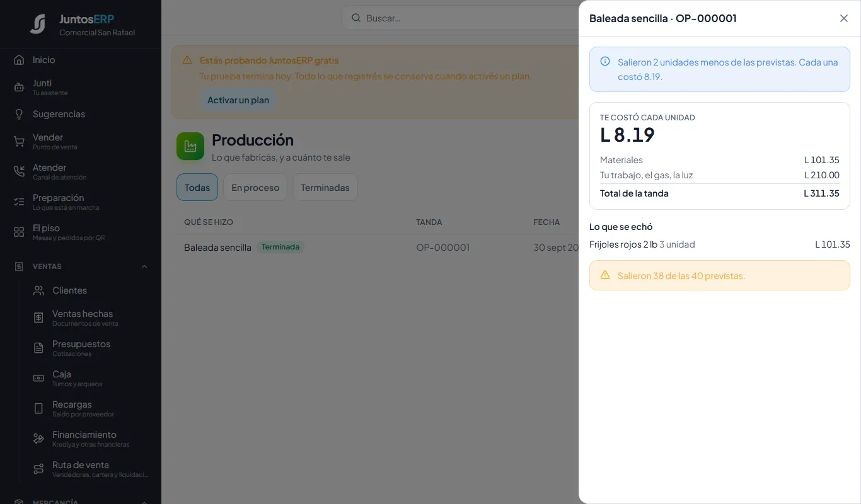Click the Materiales cost line
The height and width of the screenshot is (504, 861).
pos(720,160)
